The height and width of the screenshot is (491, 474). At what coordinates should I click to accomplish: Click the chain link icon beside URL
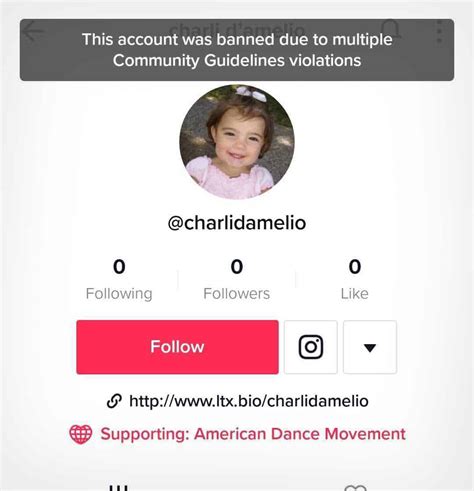click(x=114, y=401)
